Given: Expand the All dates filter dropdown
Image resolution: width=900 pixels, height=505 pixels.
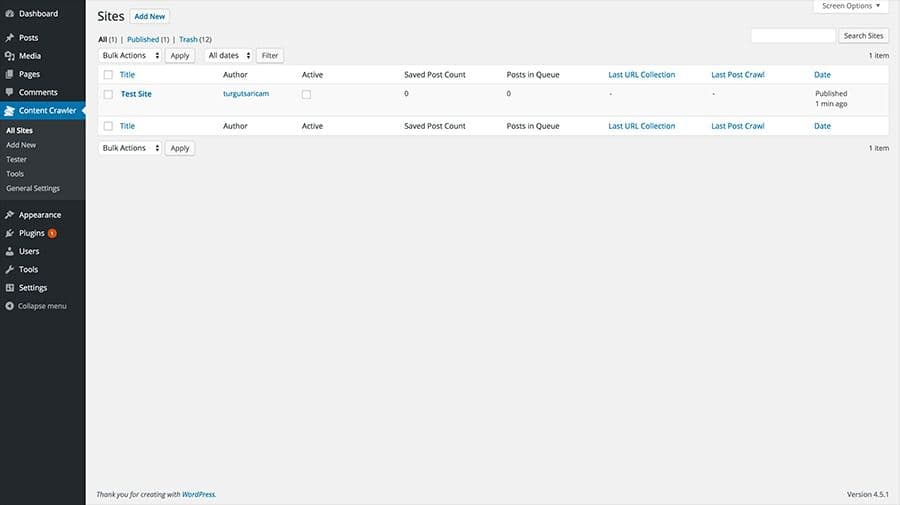Looking at the screenshot, I should click(x=228, y=56).
